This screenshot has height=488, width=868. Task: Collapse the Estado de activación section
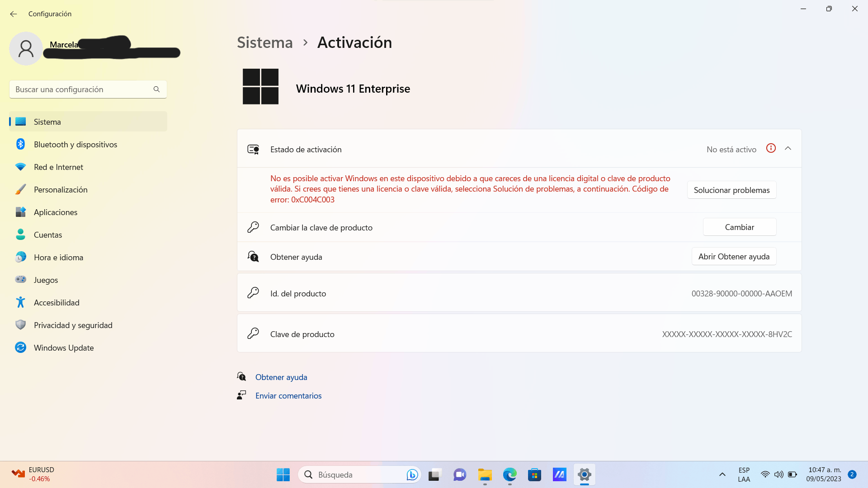pos(788,149)
